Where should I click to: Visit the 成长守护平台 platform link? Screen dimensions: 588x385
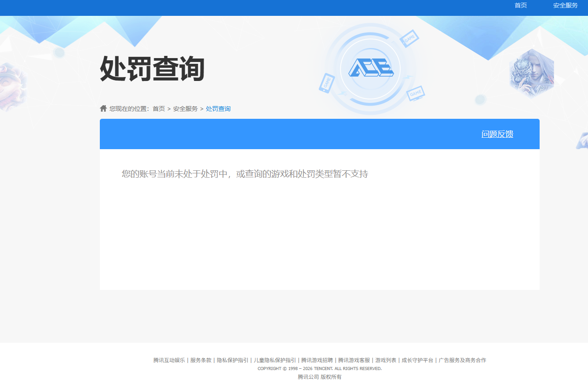(x=416, y=360)
